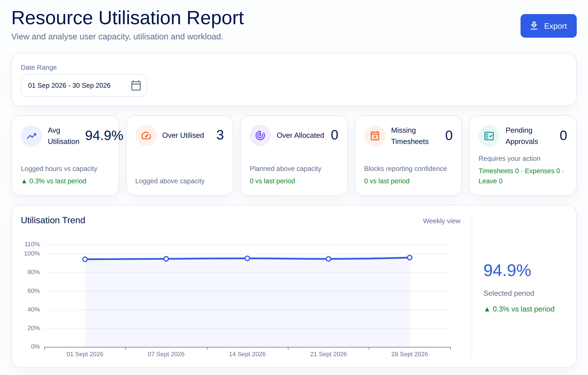Click the Resource Utilisation Report title
This screenshot has width=588, height=375.
click(x=127, y=18)
